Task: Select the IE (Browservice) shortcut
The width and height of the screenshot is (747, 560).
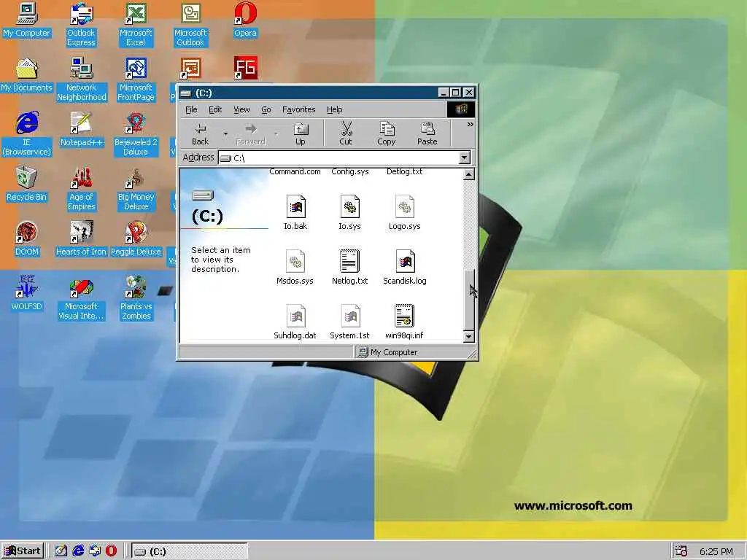Action: click(27, 134)
